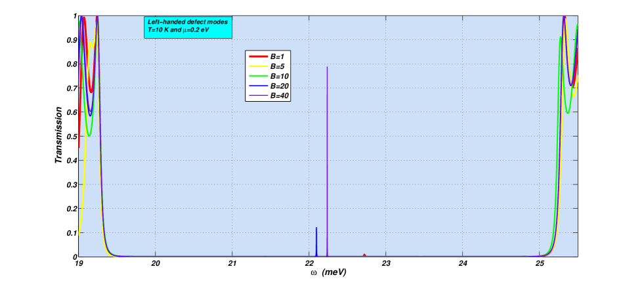Image resolution: width=644 pixels, height=296 pixels.
Task: Click x-axis tick label 19
Action: (80, 263)
